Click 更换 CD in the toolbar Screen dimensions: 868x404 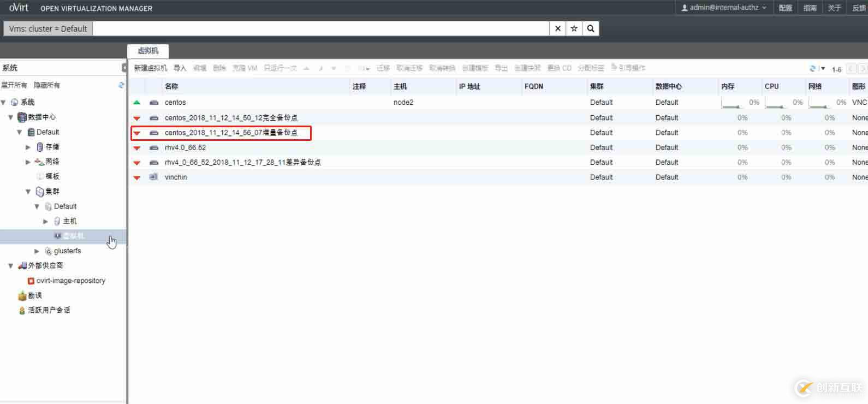pyautogui.click(x=559, y=68)
